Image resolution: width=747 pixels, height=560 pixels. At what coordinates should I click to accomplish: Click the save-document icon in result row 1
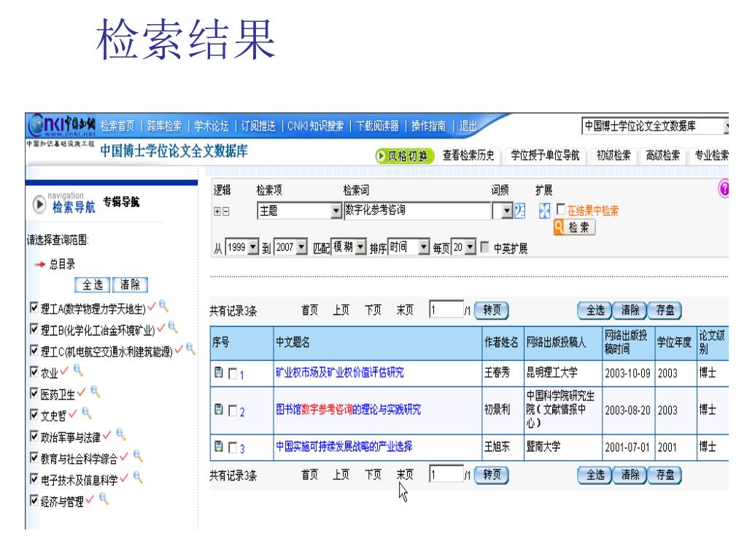(218, 373)
